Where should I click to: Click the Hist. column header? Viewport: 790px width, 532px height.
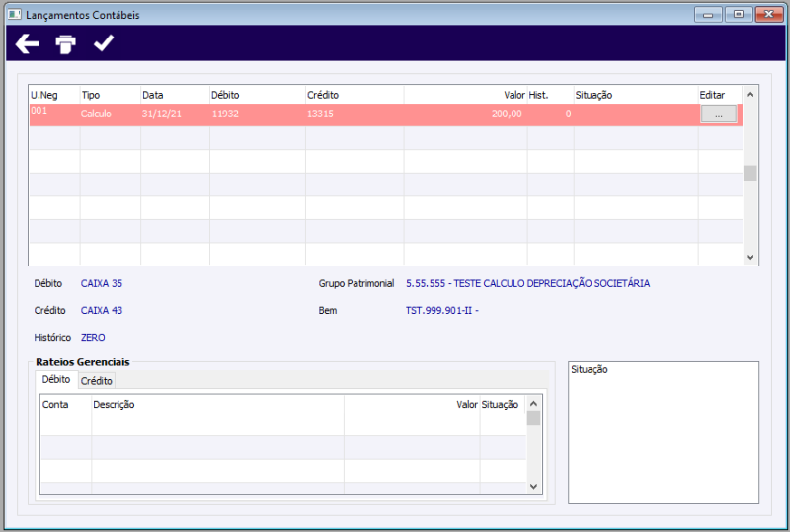point(551,95)
